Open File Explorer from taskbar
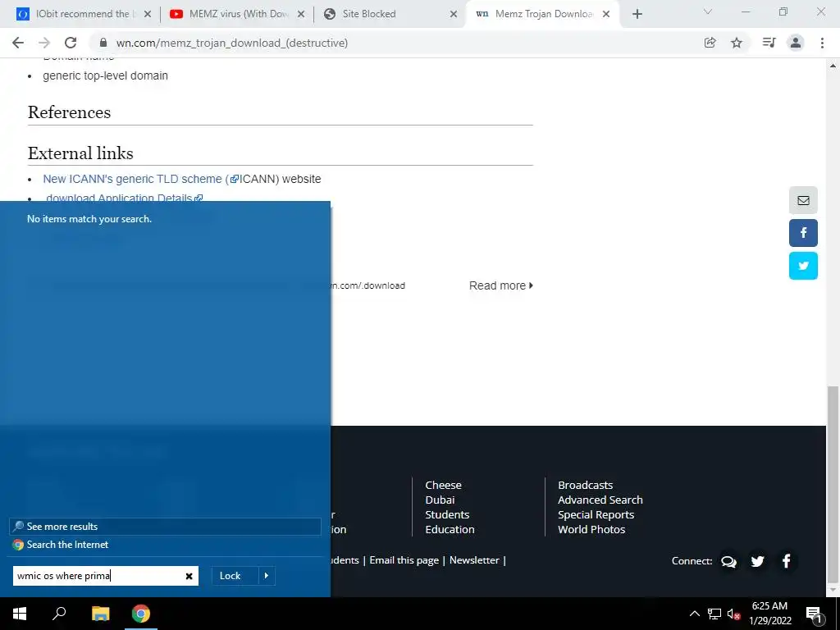The image size is (840, 630). 100,614
